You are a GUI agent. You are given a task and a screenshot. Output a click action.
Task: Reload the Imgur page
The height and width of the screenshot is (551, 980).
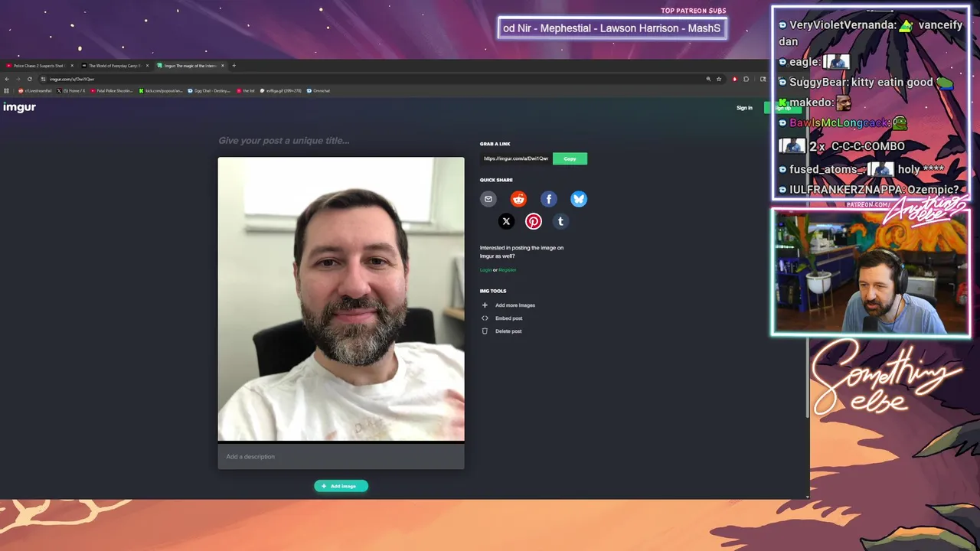coord(30,79)
